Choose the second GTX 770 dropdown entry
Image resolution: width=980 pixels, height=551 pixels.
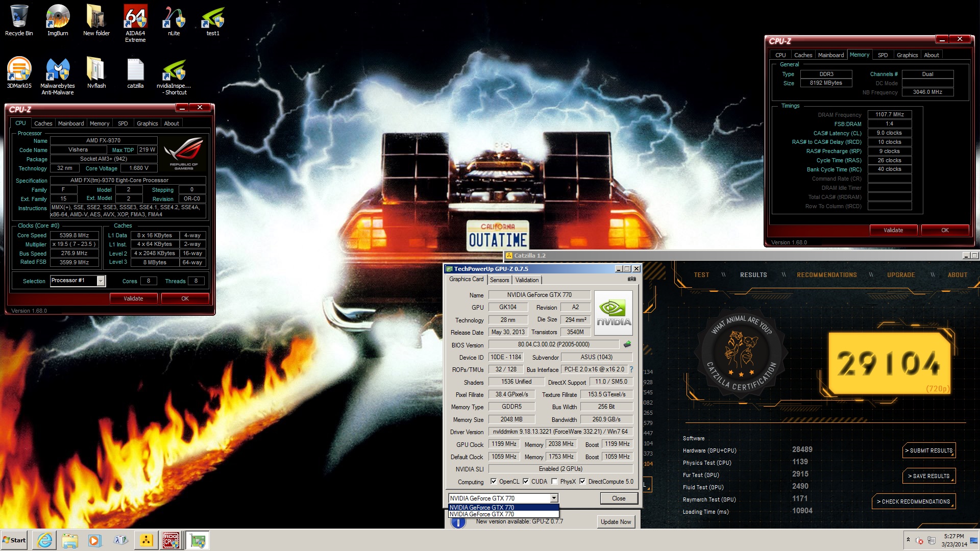pyautogui.click(x=503, y=514)
